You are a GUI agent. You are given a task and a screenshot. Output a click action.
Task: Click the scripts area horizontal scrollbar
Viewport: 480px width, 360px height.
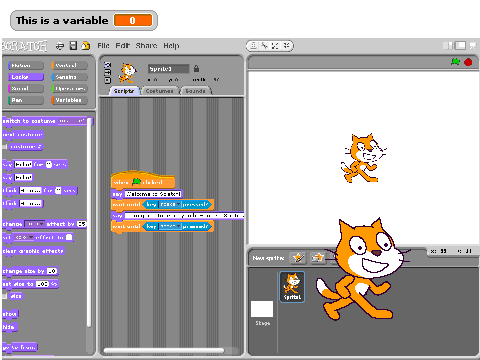click(164, 350)
